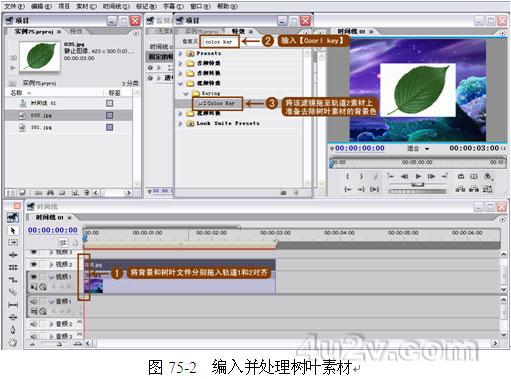The image size is (511, 379).
Task: Select the Razor tool
Action: pos(13,292)
